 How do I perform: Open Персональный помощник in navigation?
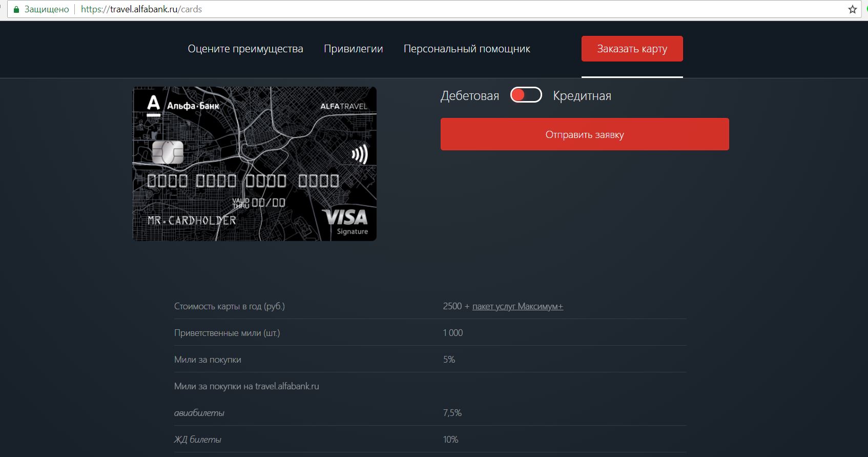tap(466, 49)
